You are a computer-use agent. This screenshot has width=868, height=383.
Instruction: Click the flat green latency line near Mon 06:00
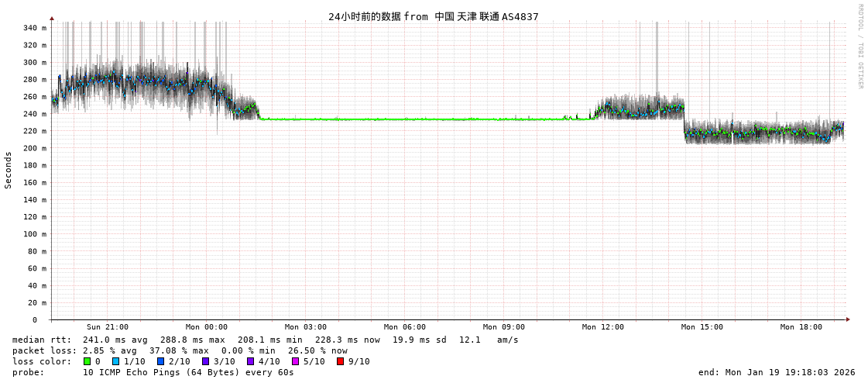click(x=405, y=119)
